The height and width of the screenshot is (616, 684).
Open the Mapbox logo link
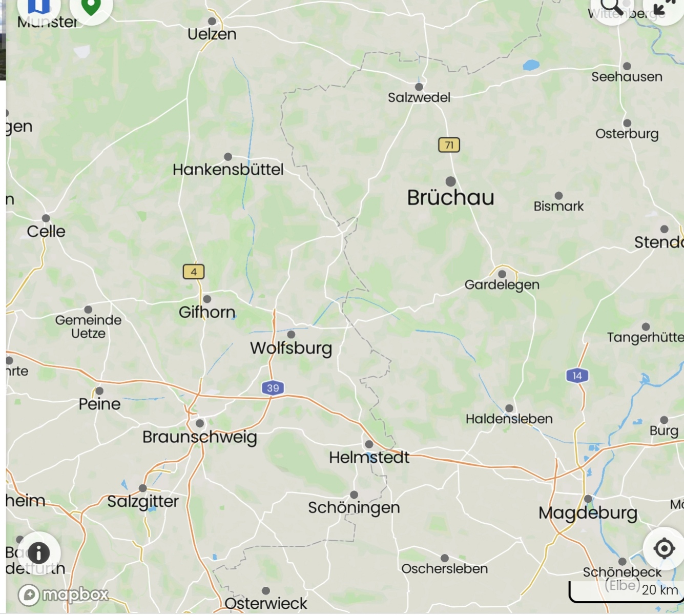[64, 594]
